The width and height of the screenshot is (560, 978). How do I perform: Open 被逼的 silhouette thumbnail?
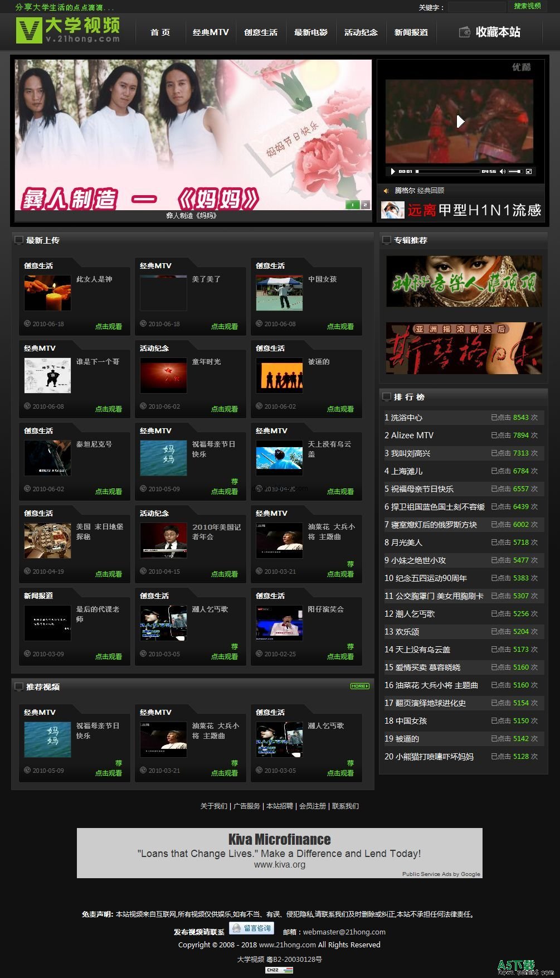tap(279, 375)
